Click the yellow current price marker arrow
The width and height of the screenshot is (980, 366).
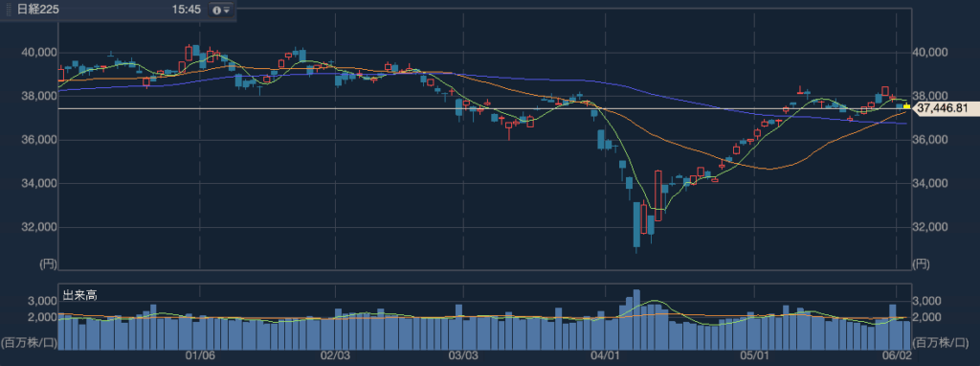[x=906, y=107]
